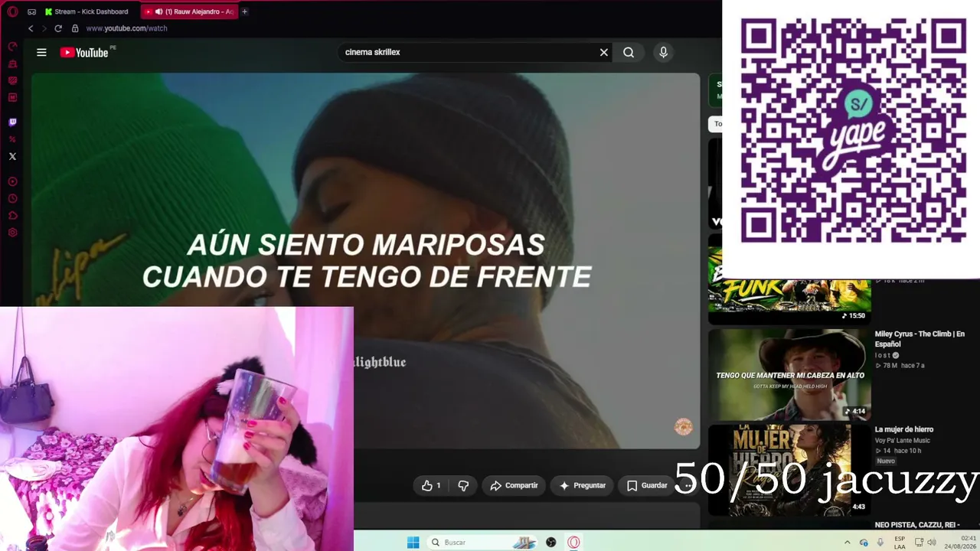Run search with magnifier button

629,52
